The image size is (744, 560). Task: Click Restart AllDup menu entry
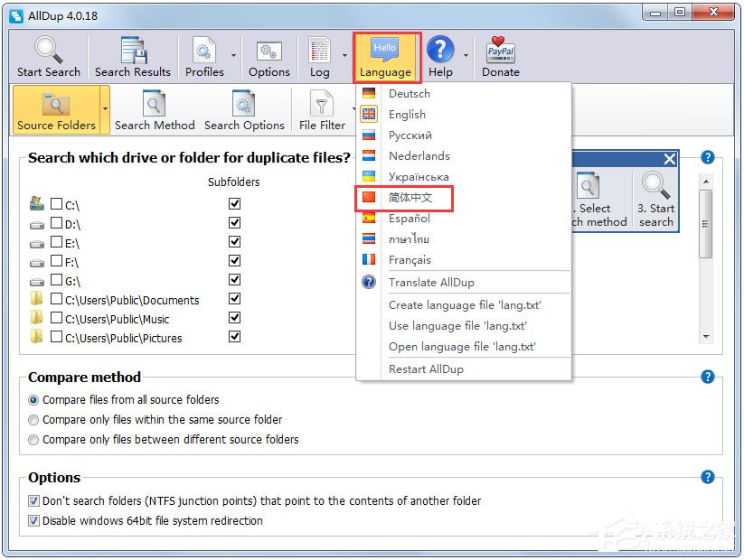click(426, 369)
